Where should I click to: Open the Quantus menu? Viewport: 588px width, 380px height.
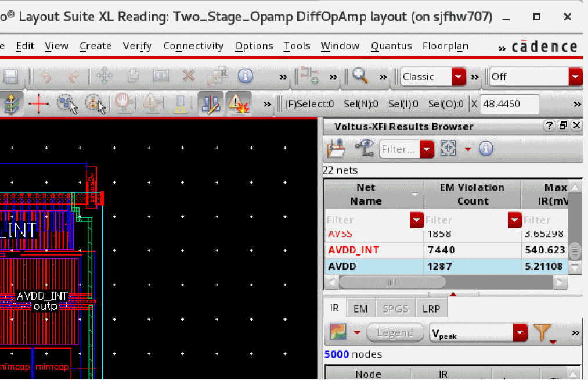[x=391, y=46]
